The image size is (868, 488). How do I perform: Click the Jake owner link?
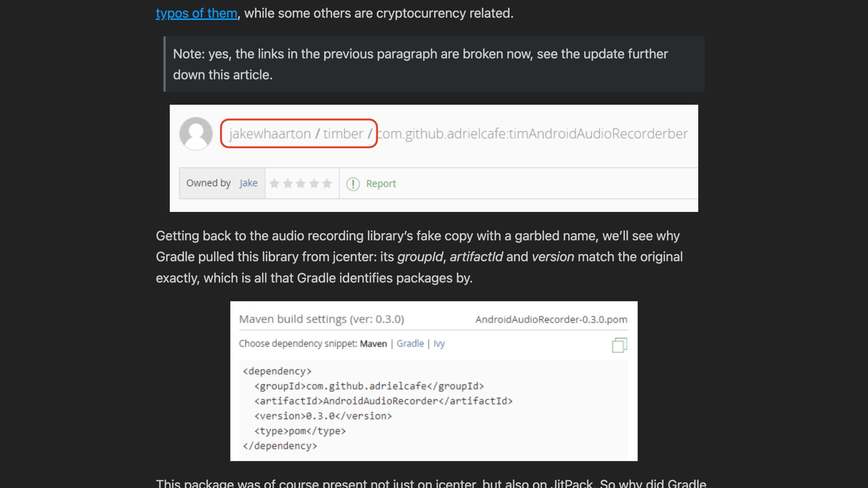(248, 183)
